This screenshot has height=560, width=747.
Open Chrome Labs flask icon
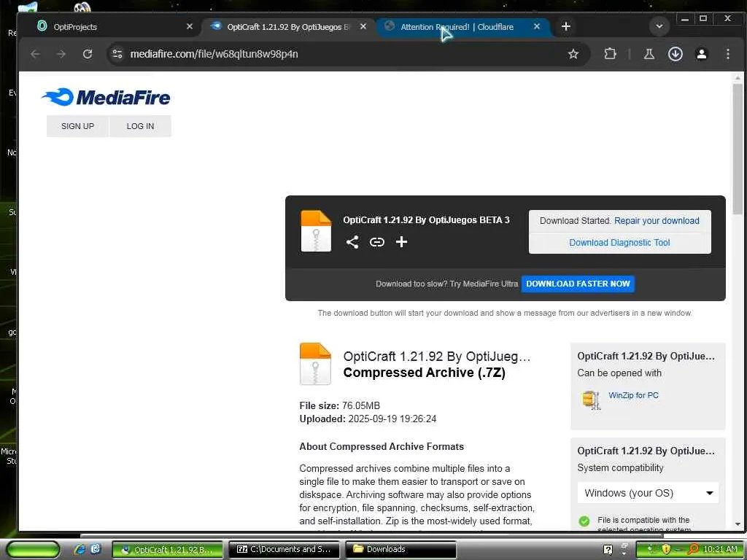point(649,54)
